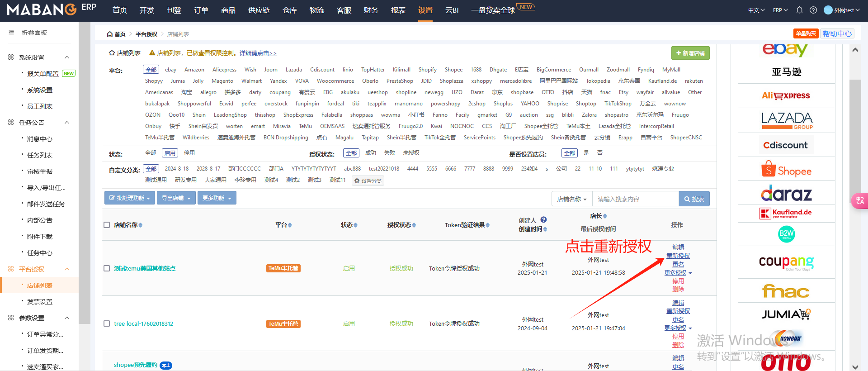Open 批处理功能 dropdown

point(130,198)
